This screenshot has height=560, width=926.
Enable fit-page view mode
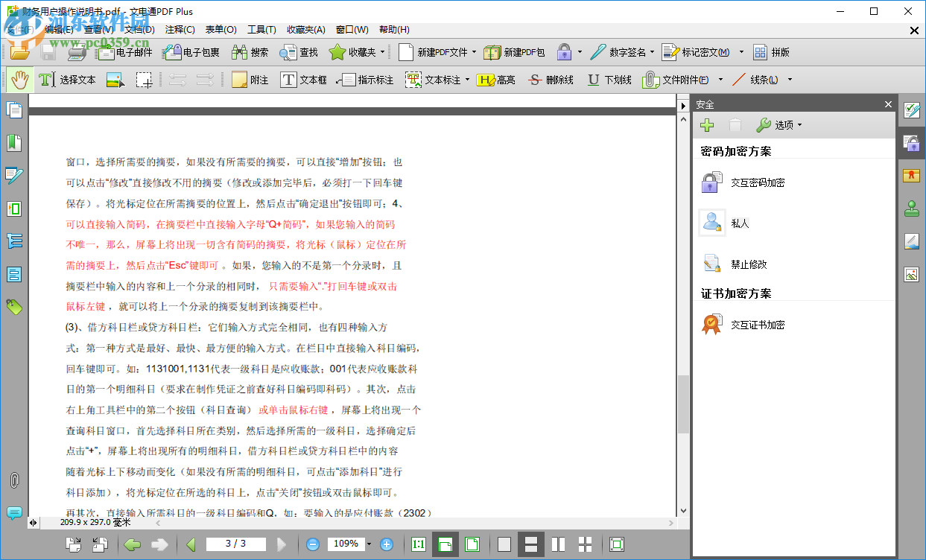[x=472, y=544]
